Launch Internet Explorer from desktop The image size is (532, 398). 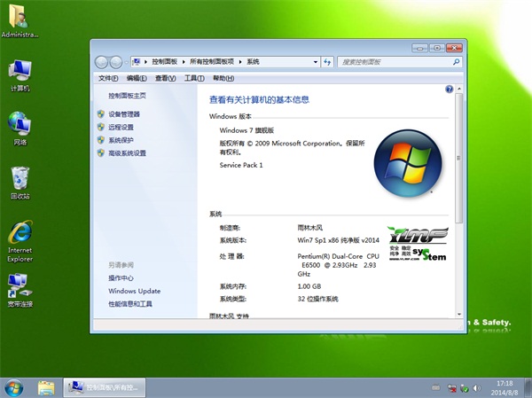(20, 241)
